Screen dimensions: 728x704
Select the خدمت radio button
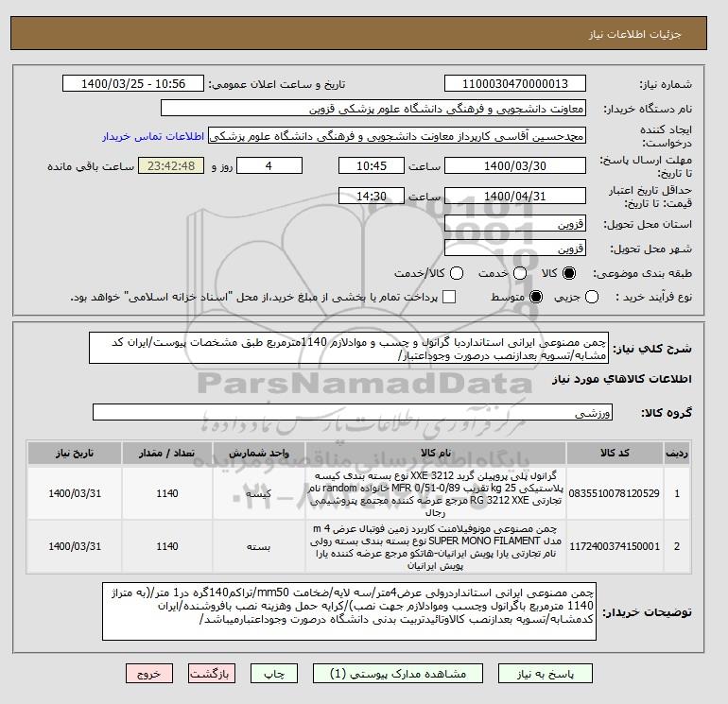pos(520,273)
